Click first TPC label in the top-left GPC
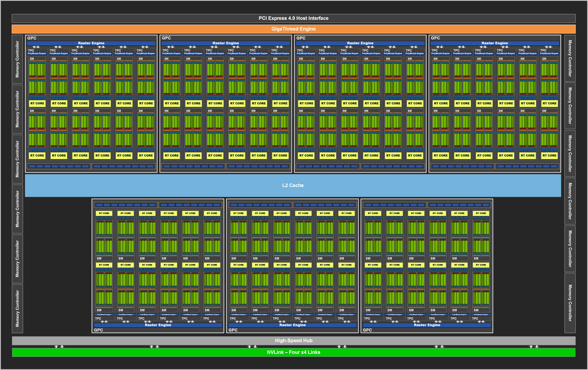The height and width of the screenshot is (370, 588). [x=31, y=50]
